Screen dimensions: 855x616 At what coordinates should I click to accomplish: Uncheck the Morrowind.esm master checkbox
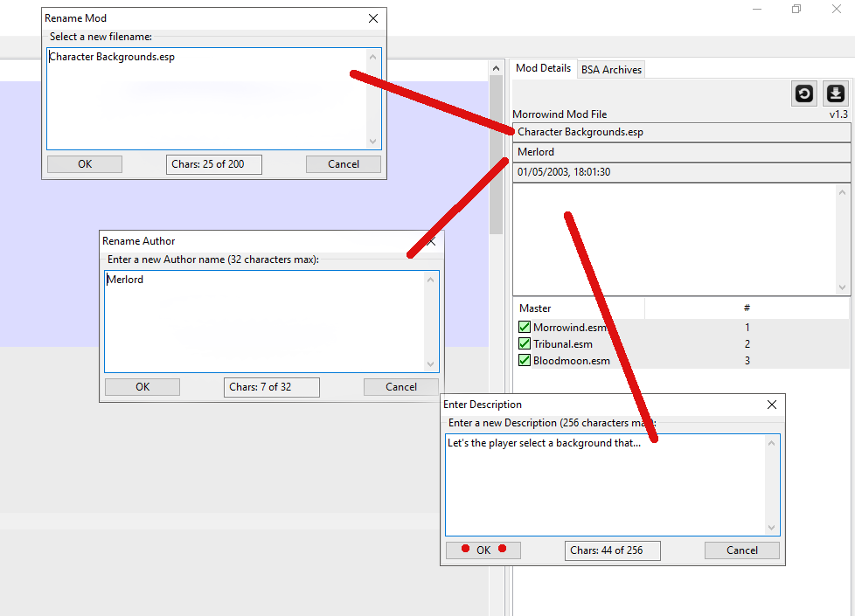(x=525, y=328)
